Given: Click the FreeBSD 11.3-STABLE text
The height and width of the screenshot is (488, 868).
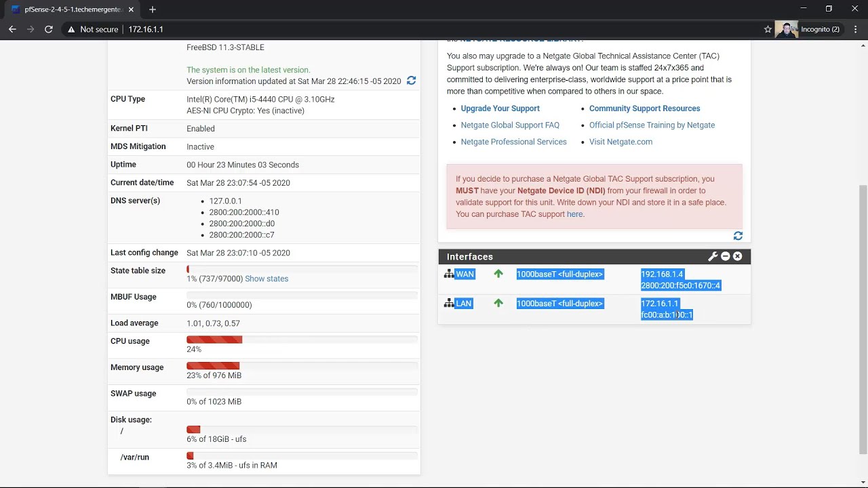Looking at the screenshot, I should [x=225, y=47].
